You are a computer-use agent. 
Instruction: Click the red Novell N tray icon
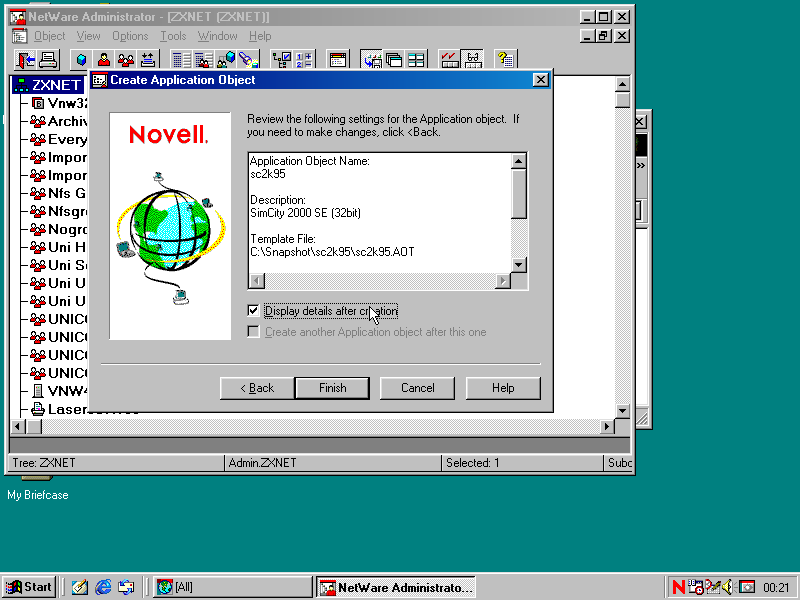pyautogui.click(x=679, y=587)
